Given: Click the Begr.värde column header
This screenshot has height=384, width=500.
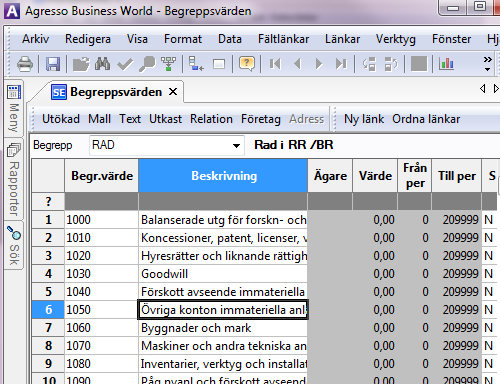Looking at the screenshot, I should click(102, 176).
